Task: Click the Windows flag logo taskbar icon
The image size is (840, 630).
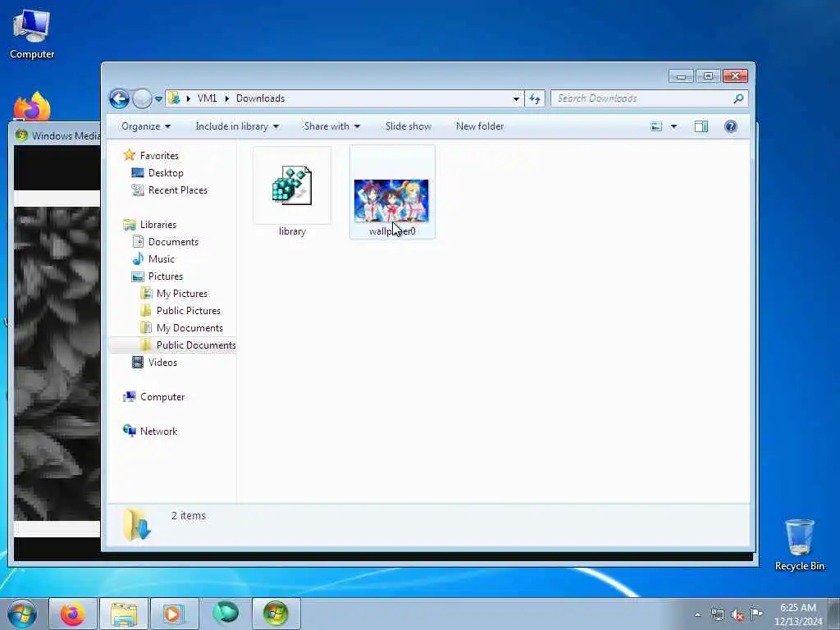Action: coord(276,614)
